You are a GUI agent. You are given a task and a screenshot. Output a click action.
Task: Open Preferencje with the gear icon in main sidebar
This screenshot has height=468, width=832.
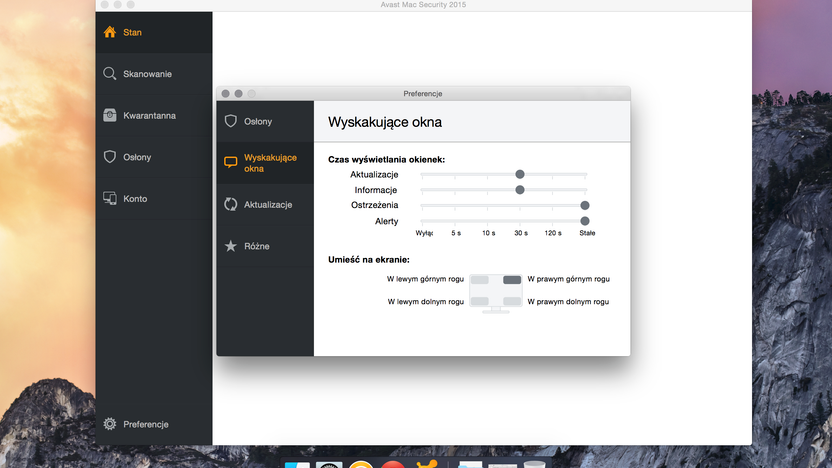pos(154,424)
